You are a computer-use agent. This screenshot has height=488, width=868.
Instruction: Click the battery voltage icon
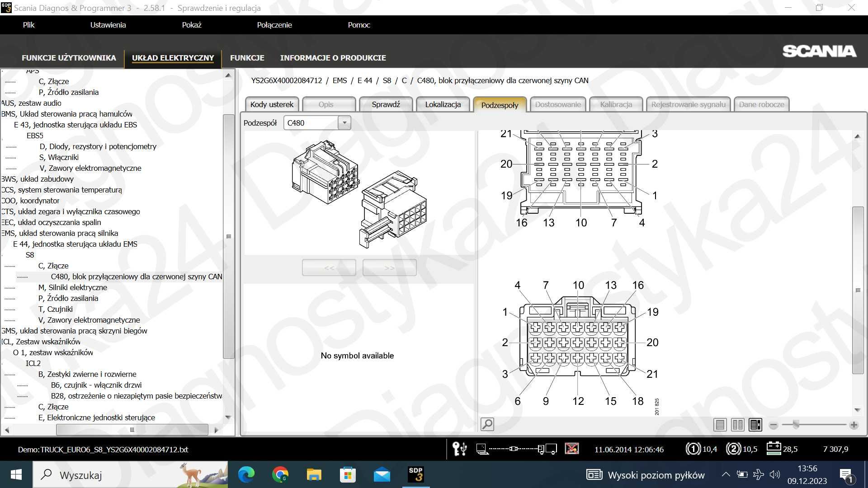click(774, 448)
